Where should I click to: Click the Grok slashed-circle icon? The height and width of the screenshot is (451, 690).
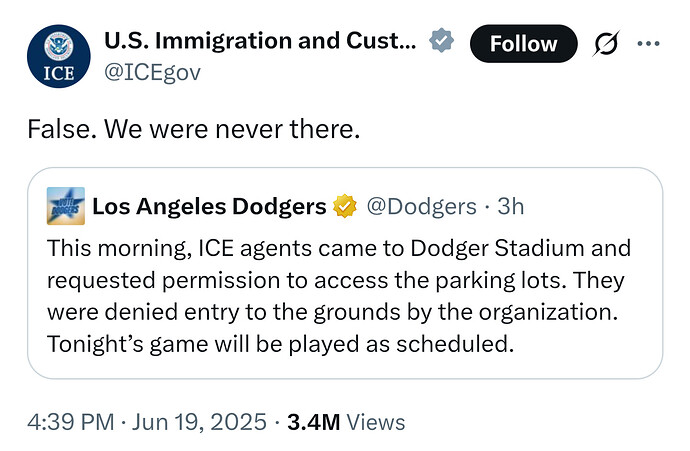[606, 43]
